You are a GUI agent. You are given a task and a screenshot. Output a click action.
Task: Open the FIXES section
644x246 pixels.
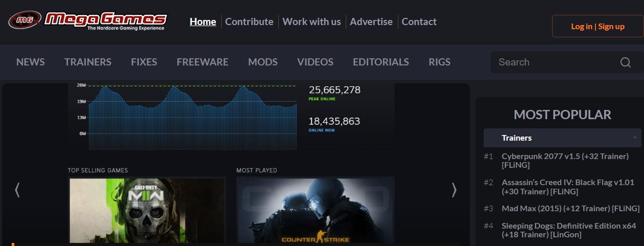tap(144, 62)
